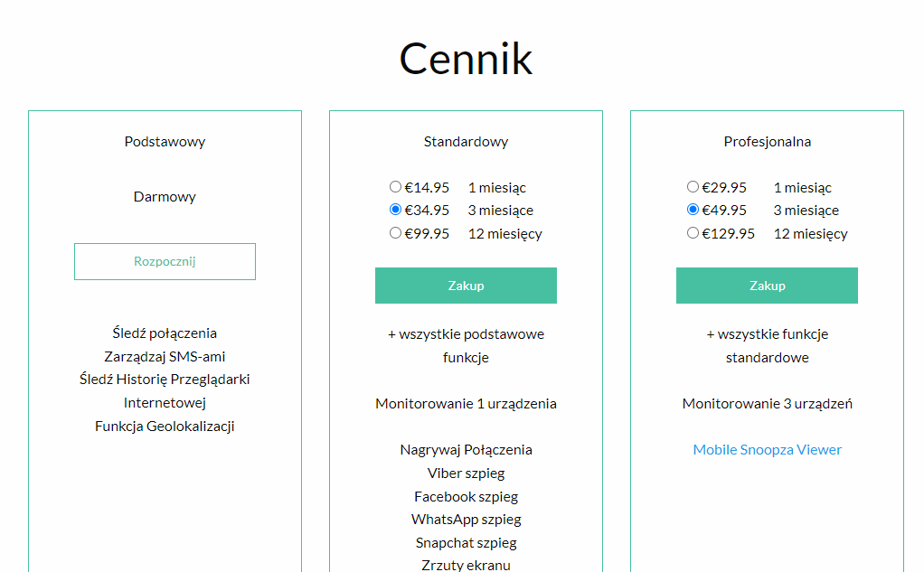This screenshot has width=924, height=572.
Task: Click the Funkcja Geolokalizacji feature text
Action: [165, 426]
